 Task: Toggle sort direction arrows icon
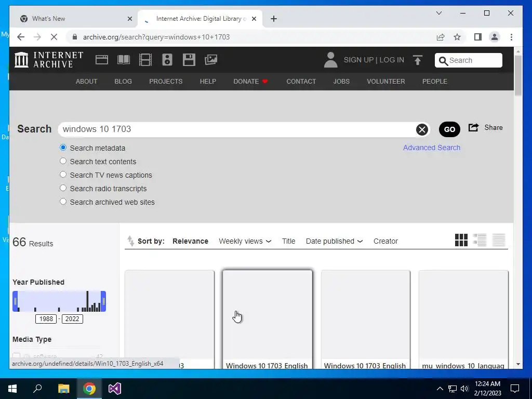(130, 241)
